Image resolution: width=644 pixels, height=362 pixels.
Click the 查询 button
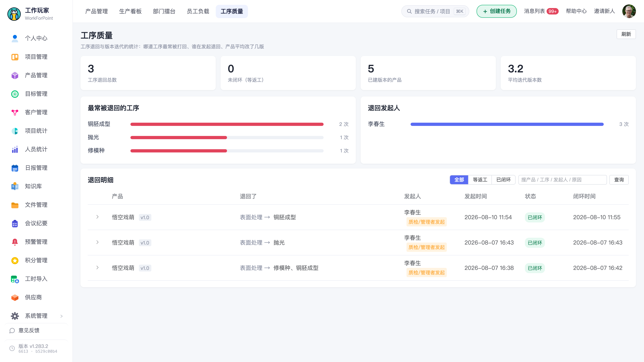click(x=619, y=180)
